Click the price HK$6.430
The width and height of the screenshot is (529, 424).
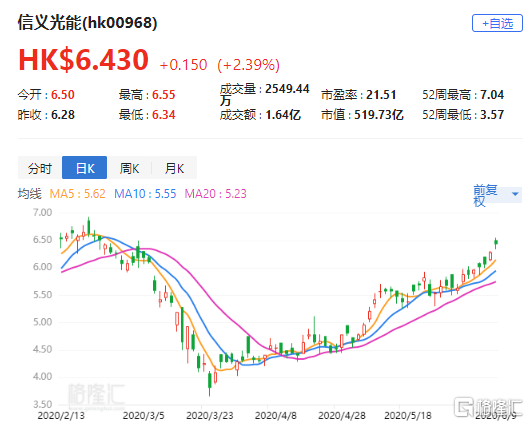pyautogui.click(x=83, y=60)
